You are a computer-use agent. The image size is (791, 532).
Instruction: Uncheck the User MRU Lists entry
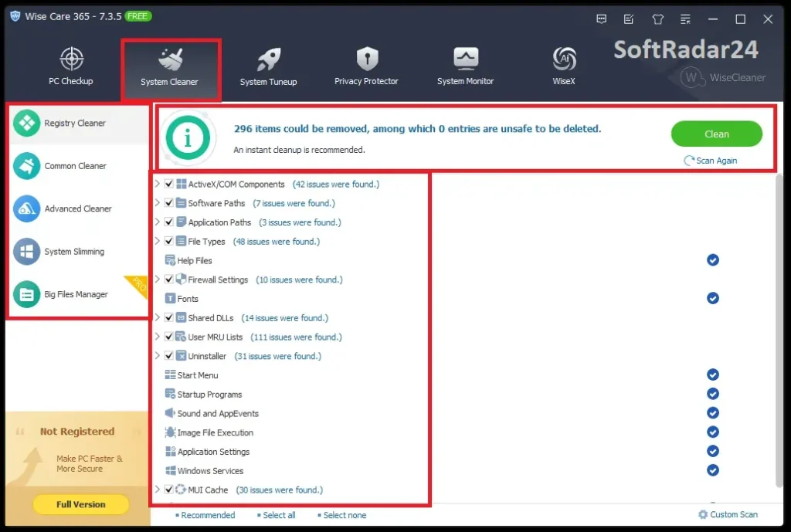(168, 337)
